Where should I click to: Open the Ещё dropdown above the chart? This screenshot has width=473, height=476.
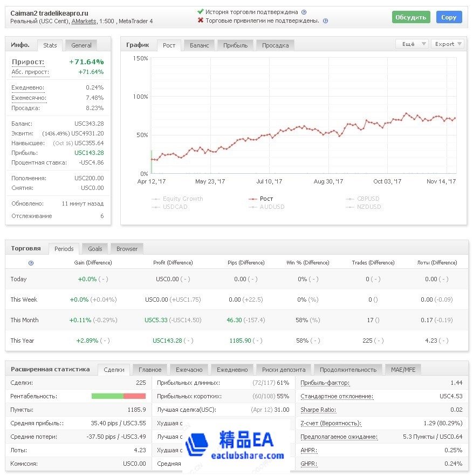(x=412, y=44)
